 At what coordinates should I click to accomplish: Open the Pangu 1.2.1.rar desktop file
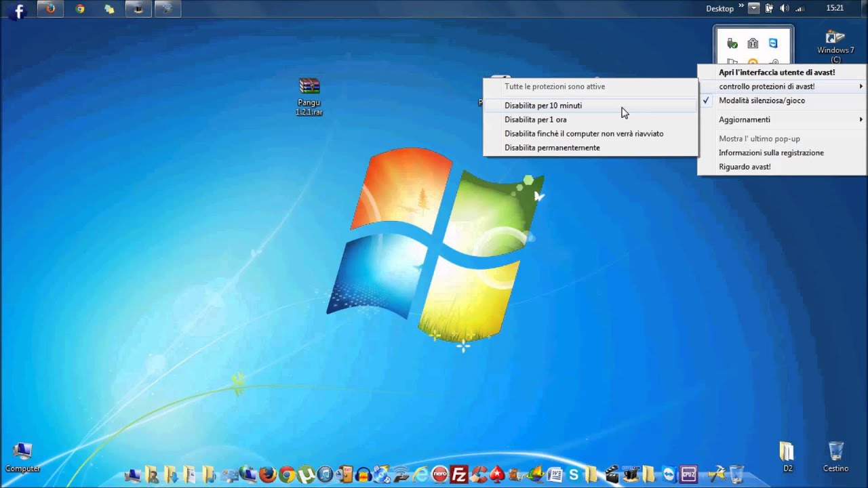(309, 96)
